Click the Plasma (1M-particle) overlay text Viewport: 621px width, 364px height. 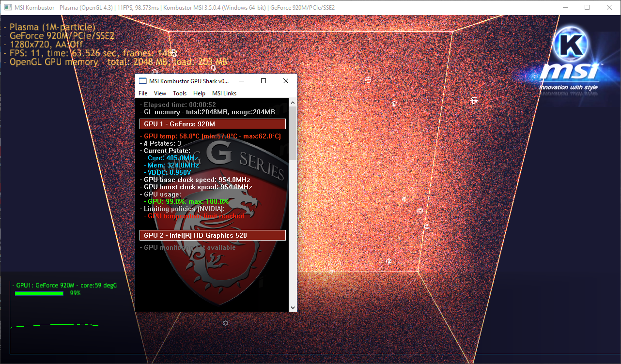point(49,27)
